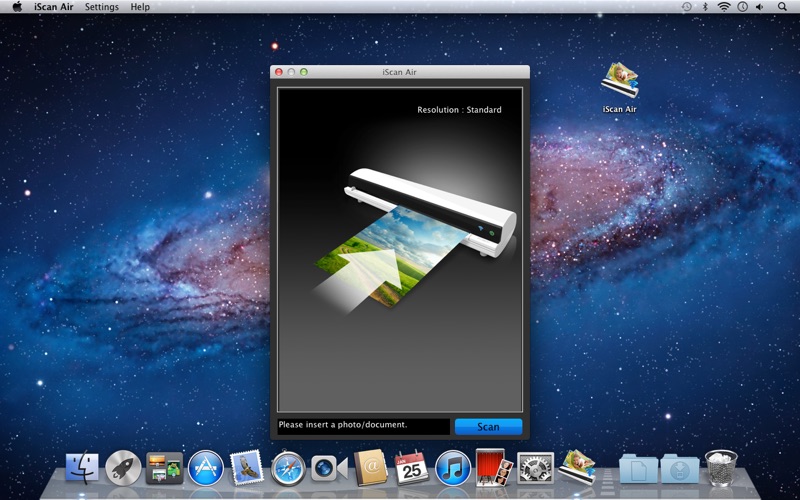800x500 pixels.
Task: Click the Wi-Fi status icon in menu bar
Action: (723, 7)
